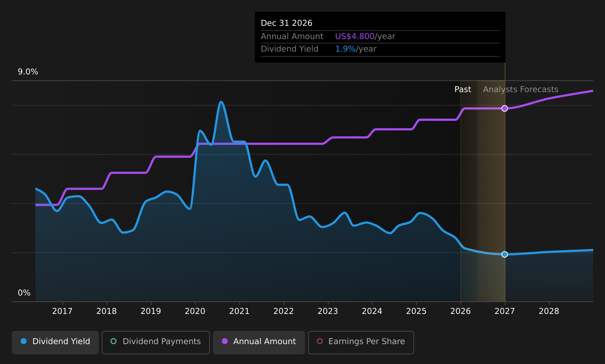Click the Past region label
Image resolution: width=605 pixels, height=364 pixels.
click(463, 90)
